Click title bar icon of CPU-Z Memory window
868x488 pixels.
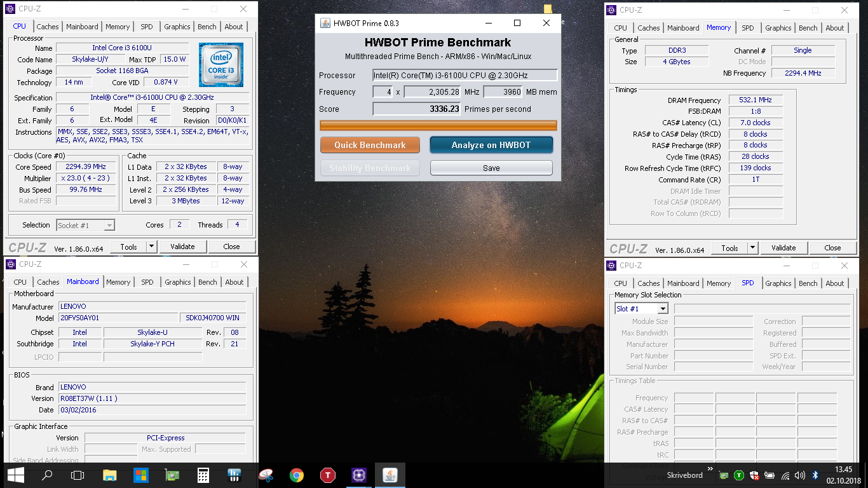pos(611,10)
